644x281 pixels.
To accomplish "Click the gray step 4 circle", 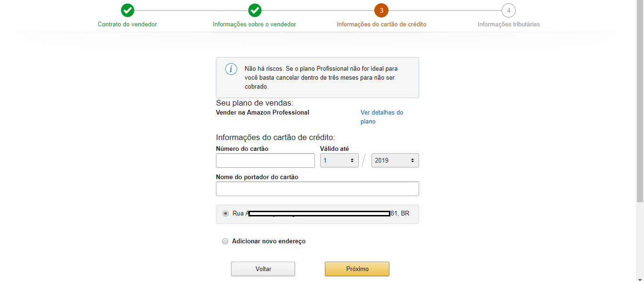I will click(509, 10).
